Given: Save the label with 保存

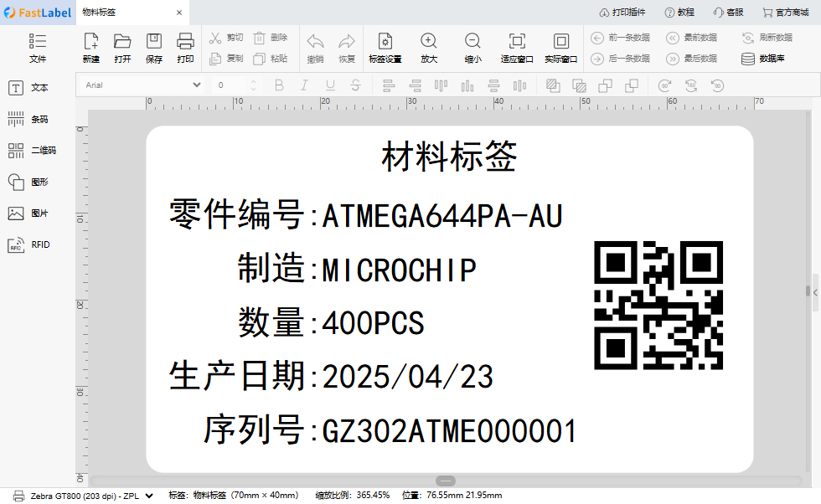Looking at the screenshot, I should [154, 48].
